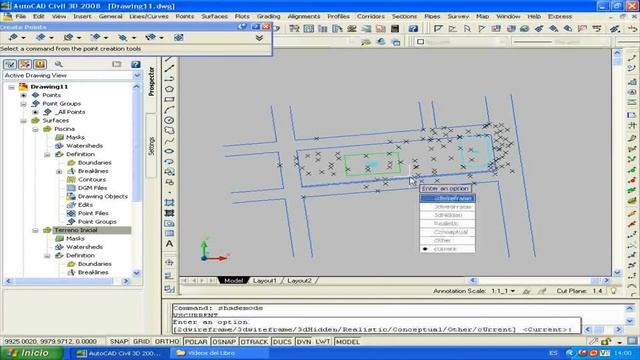This screenshot has width=640, height=360.
Task: Select the Revision Cloud tool
Action: tap(169, 130)
